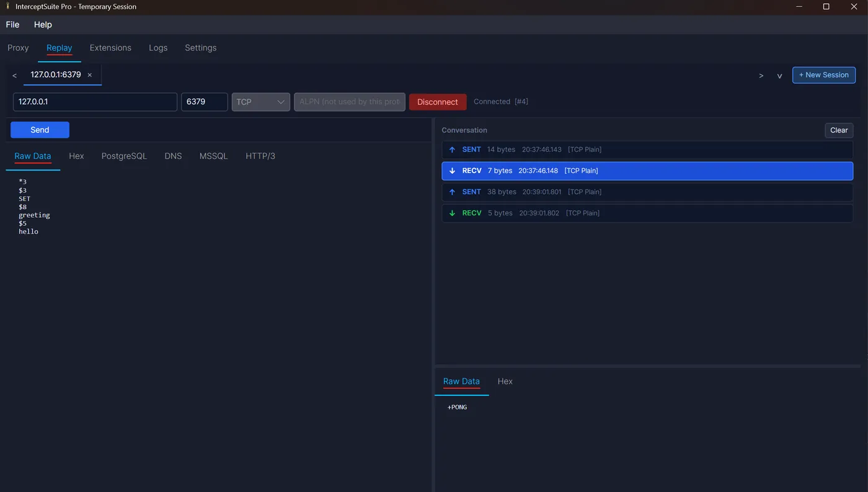Create a new session with New Session button

click(824, 75)
